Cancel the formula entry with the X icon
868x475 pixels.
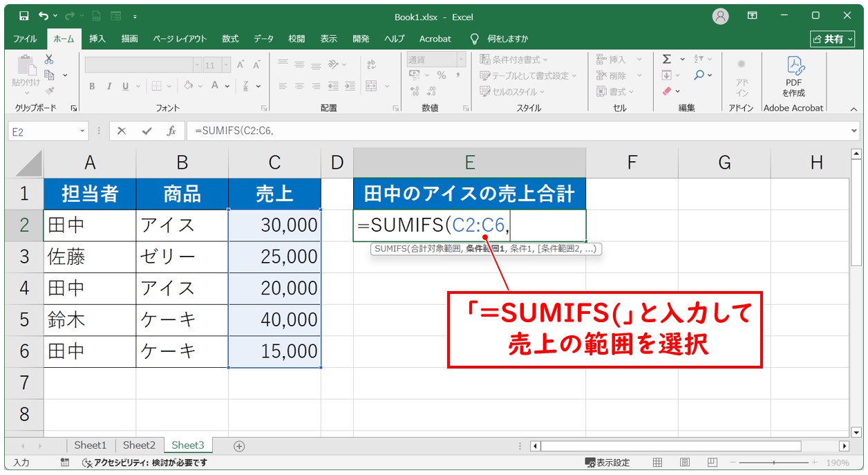click(122, 131)
